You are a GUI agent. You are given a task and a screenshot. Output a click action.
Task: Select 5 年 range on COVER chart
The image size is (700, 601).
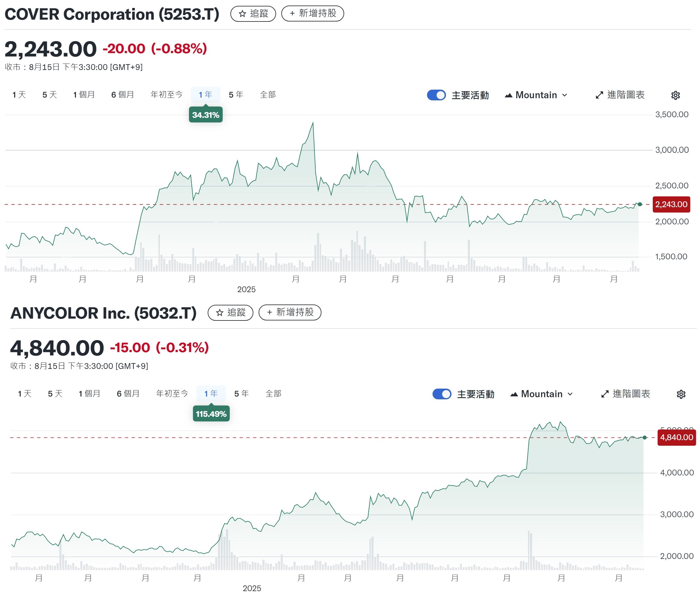(x=236, y=95)
